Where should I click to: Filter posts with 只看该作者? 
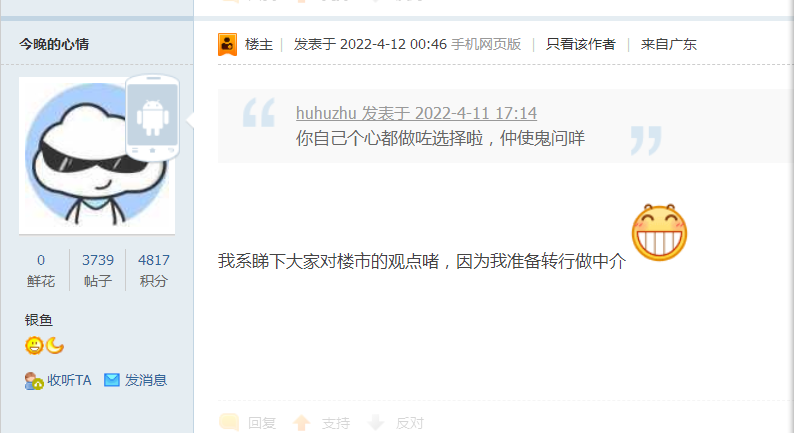click(580, 44)
